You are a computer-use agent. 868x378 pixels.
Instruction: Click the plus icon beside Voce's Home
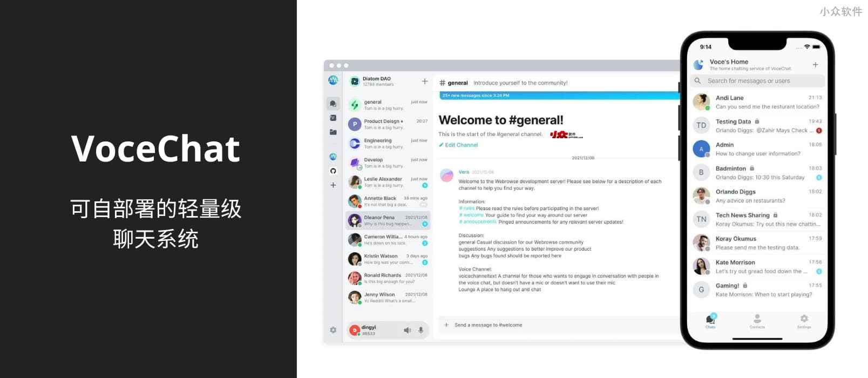(815, 65)
